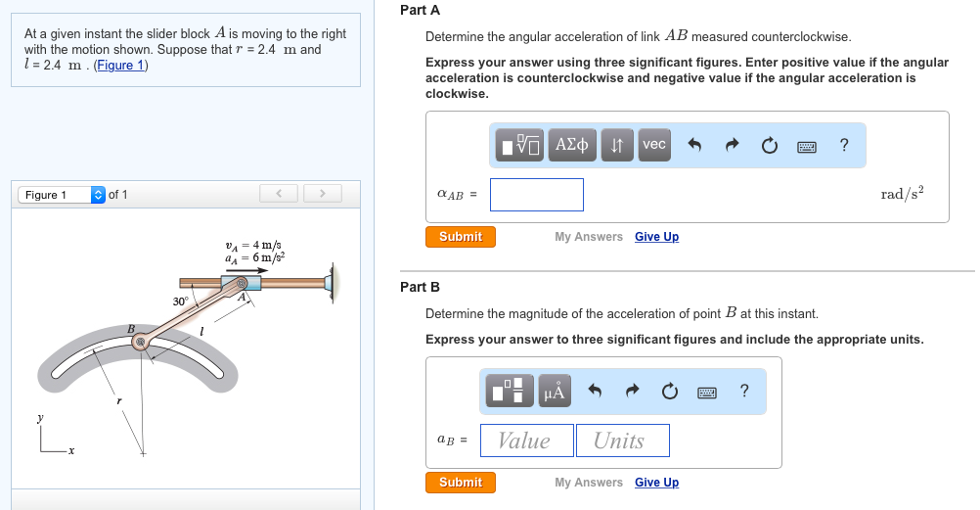Open the templates and radical tool in Part A

tap(519, 145)
